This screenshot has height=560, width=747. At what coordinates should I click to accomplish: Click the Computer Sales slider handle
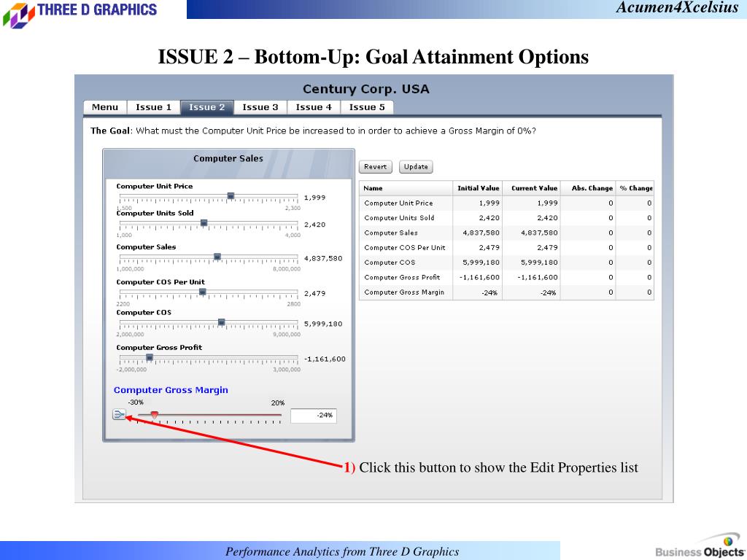[x=217, y=257]
